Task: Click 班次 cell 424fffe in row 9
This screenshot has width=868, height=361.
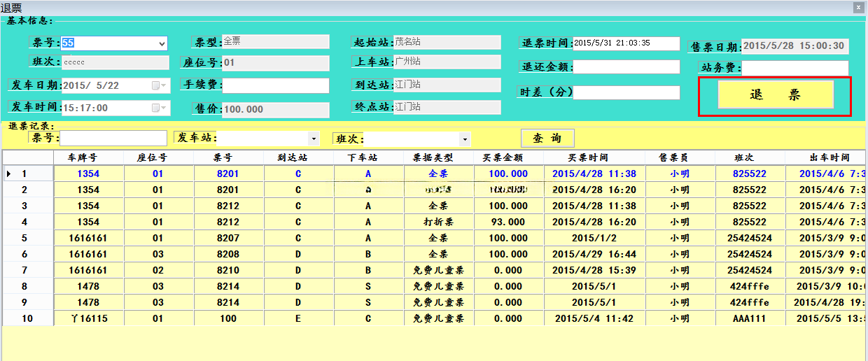Action: tap(750, 302)
